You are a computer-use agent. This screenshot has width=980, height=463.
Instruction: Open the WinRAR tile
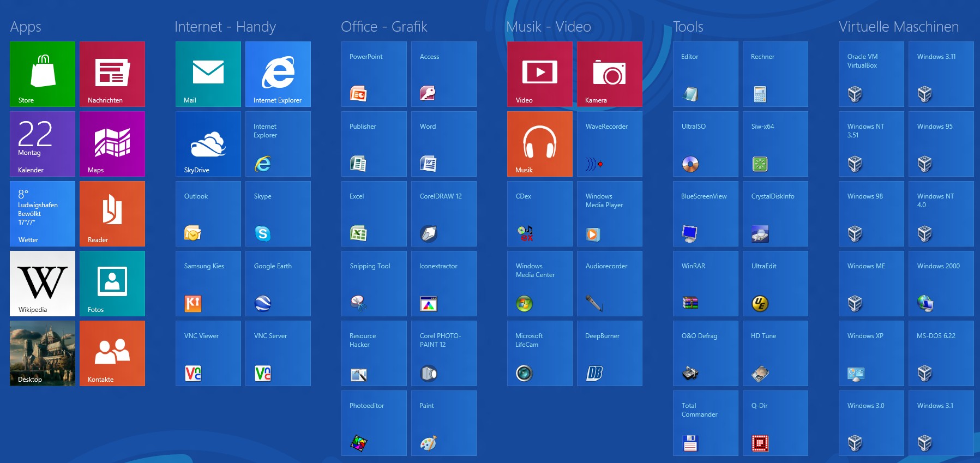706,284
